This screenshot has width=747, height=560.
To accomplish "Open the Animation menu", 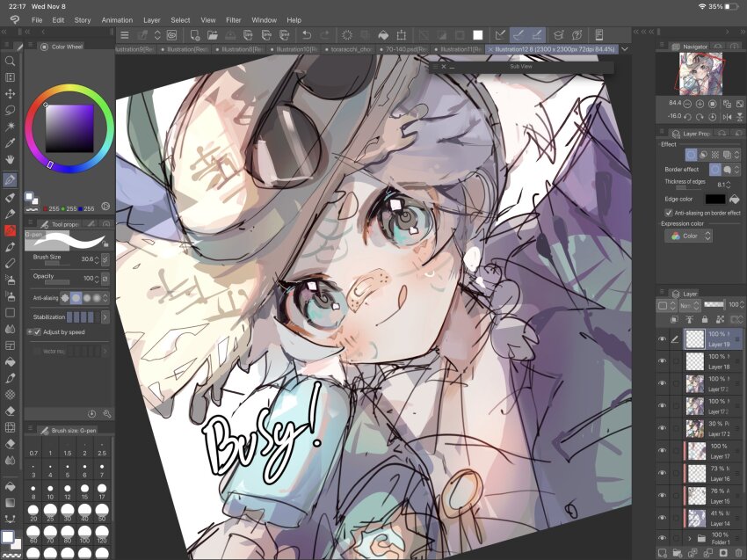I will [x=117, y=20].
